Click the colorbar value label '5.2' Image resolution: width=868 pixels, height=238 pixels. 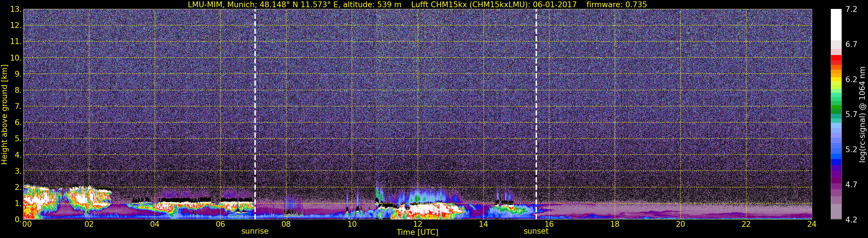[851, 149]
